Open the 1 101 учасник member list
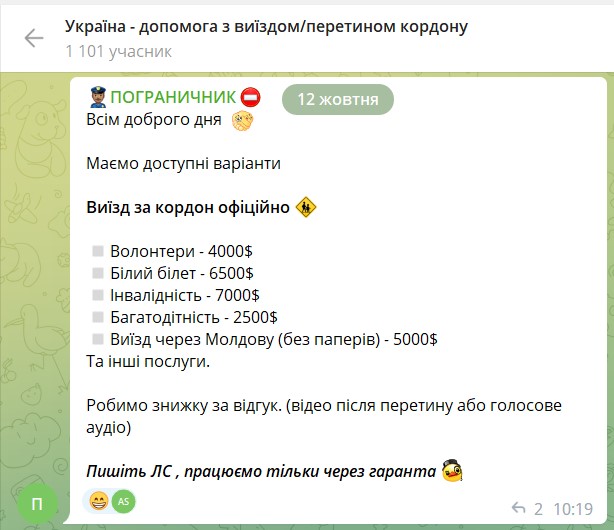The image size is (614, 530). coord(118,50)
